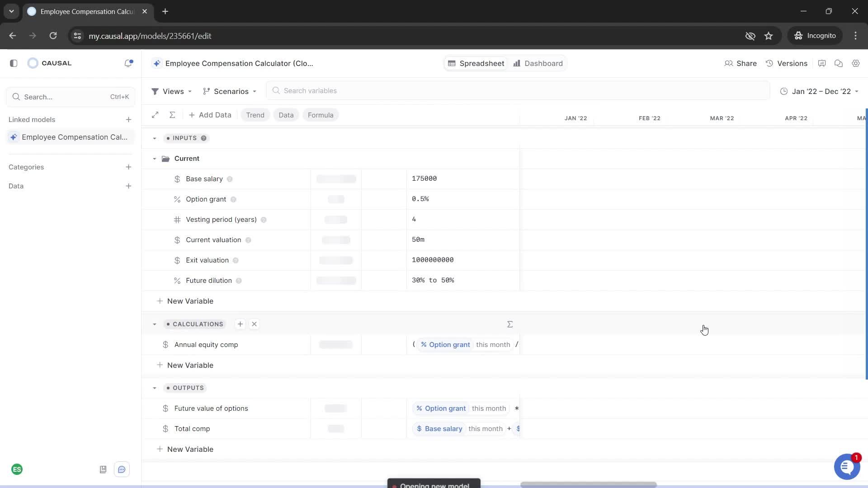868x488 pixels.
Task: Open the Intercom chat bubble
Action: pos(847,467)
